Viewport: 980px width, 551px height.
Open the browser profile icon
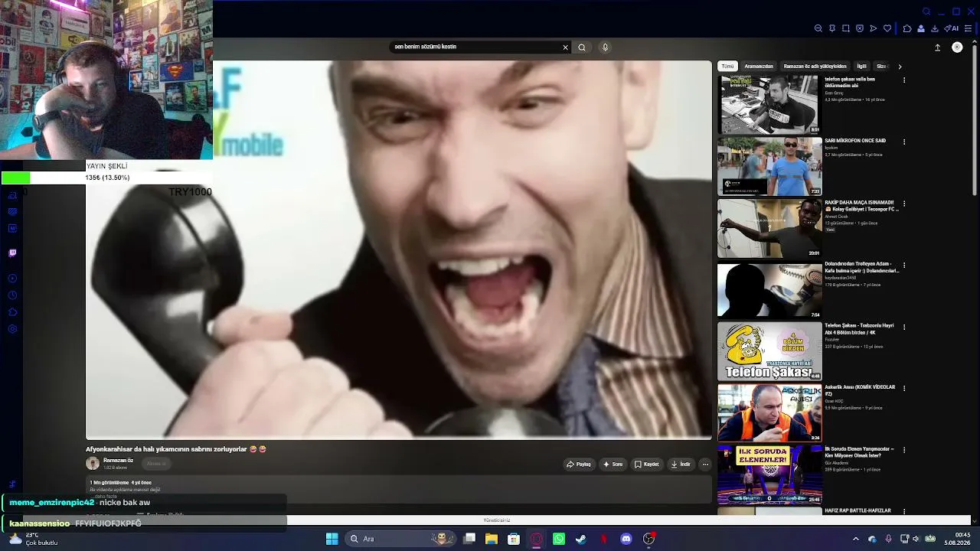point(921,28)
